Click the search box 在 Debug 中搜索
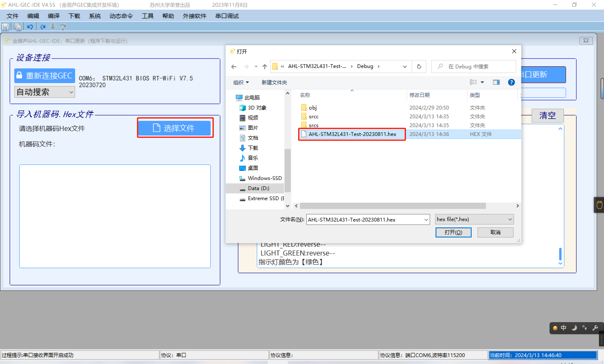This screenshot has width=604, height=364. (473, 67)
